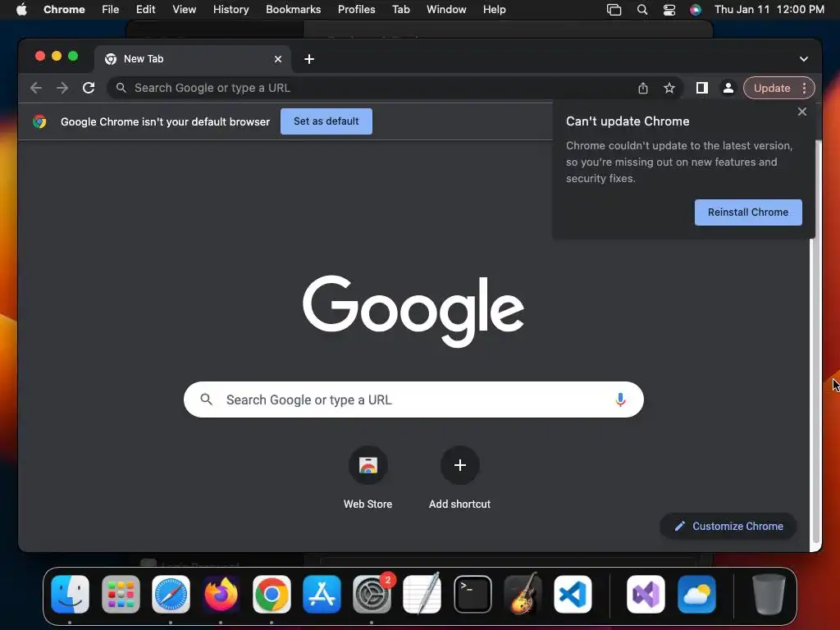Click Reinstall Chrome button
The width and height of the screenshot is (840, 630).
(748, 212)
